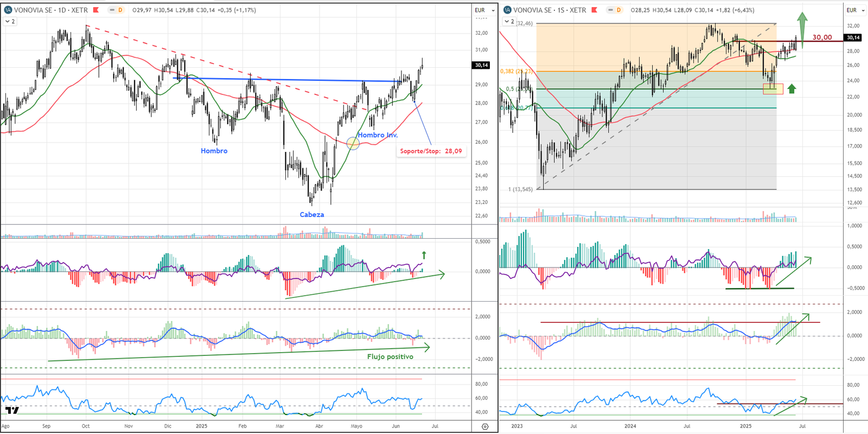Click the orange D badge on the 1D chart

coord(120,10)
